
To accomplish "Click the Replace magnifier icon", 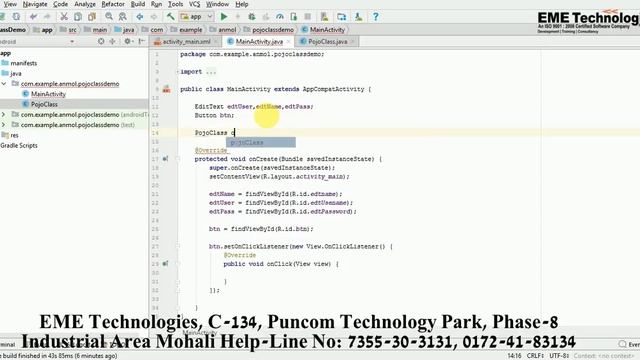I will click(x=122, y=17).
